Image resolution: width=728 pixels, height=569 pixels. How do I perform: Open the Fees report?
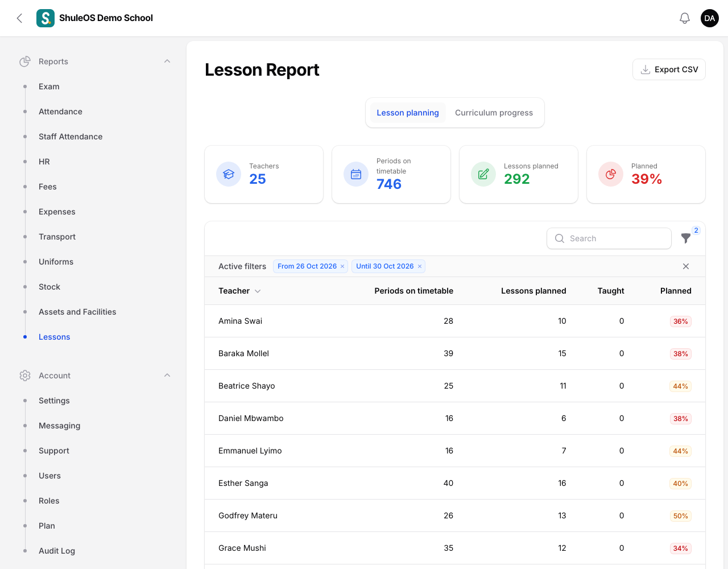click(48, 187)
